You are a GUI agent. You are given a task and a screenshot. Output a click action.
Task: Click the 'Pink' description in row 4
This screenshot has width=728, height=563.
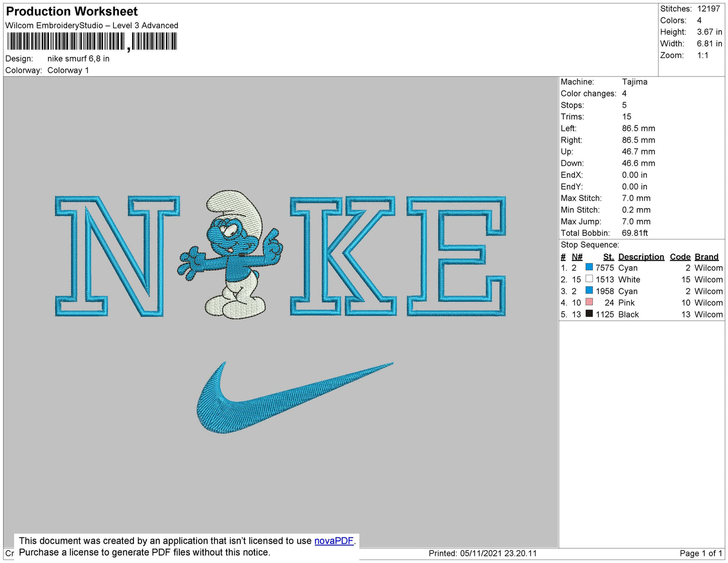pyautogui.click(x=626, y=303)
